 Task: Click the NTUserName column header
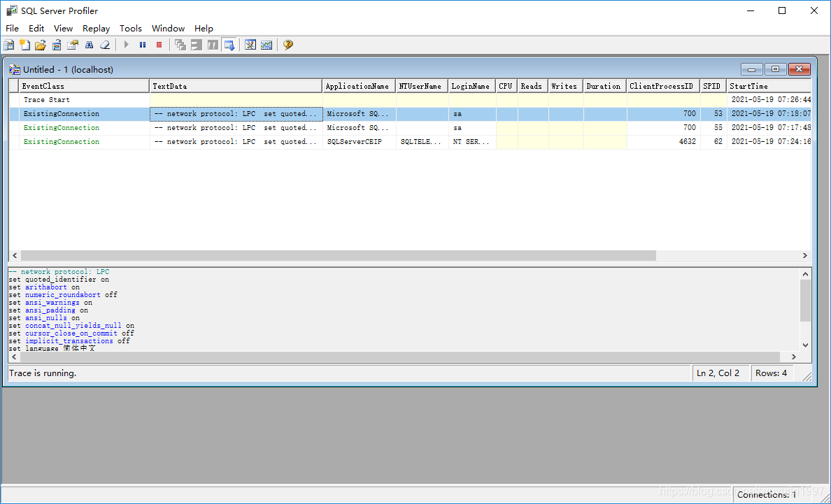(x=422, y=86)
